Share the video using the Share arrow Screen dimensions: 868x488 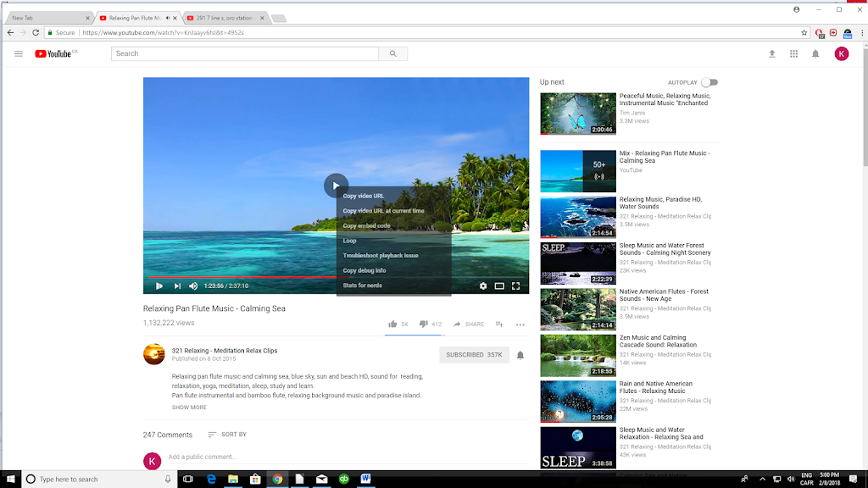click(x=468, y=324)
